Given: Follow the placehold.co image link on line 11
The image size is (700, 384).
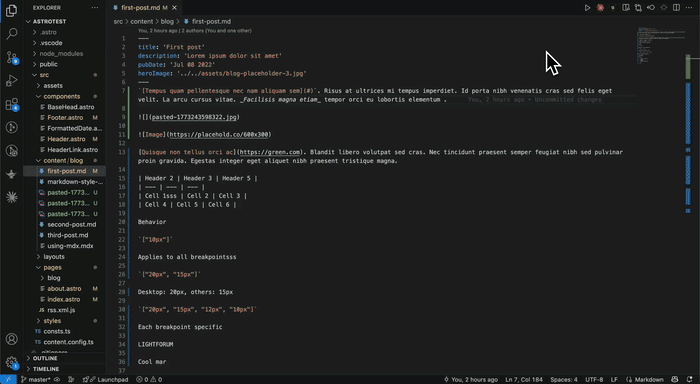Looking at the screenshot, I should [x=219, y=134].
